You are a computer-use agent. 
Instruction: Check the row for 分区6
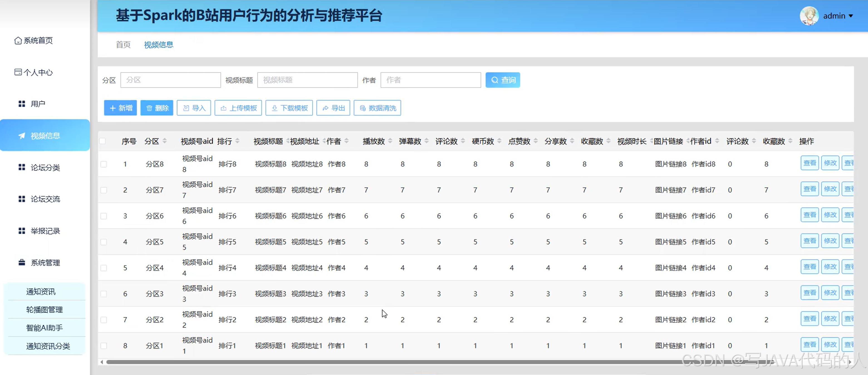[104, 216]
